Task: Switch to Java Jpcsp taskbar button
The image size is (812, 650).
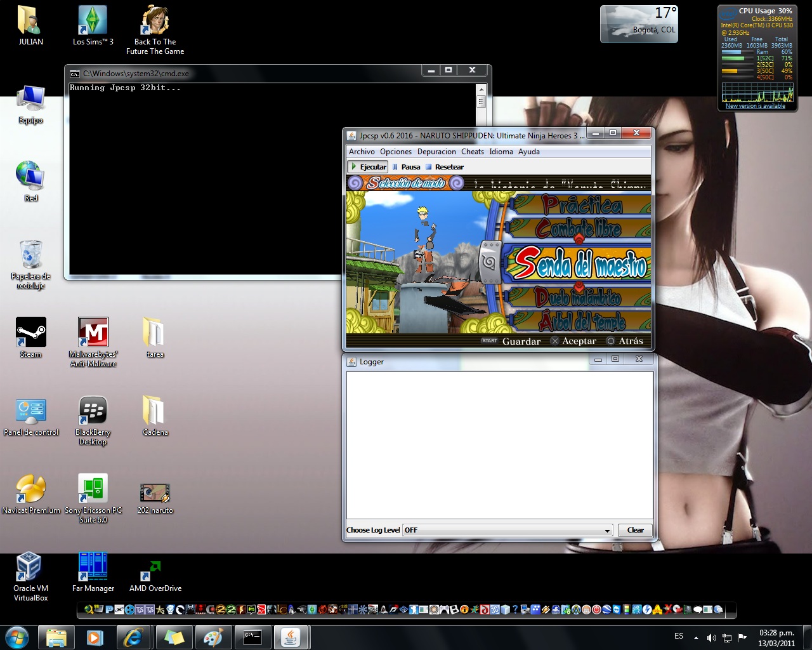Action: tap(291, 637)
